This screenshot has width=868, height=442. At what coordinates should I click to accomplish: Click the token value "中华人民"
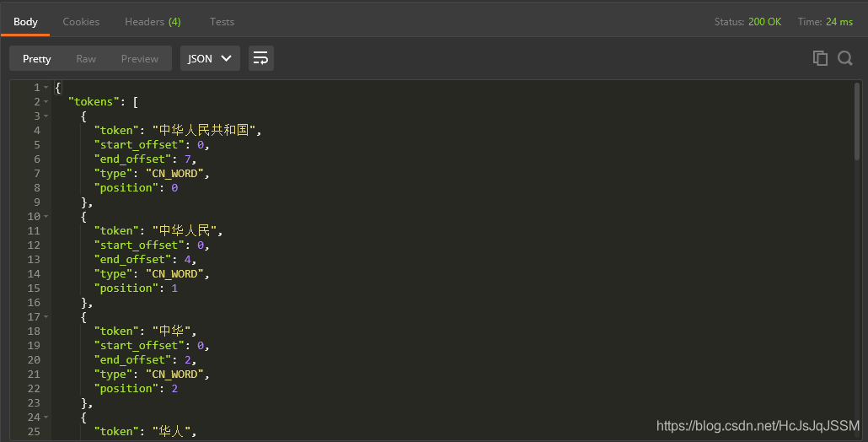tap(185, 230)
